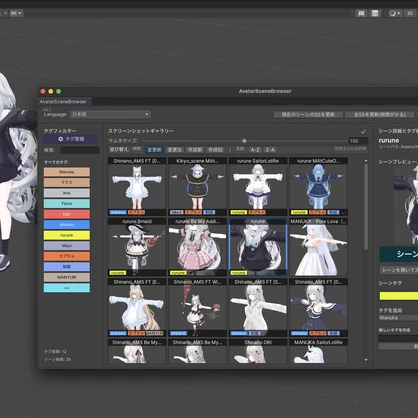Screen dimensions: 418x418
Task: Click the シーンを開いて button under preview
Action: tap(399, 270)
